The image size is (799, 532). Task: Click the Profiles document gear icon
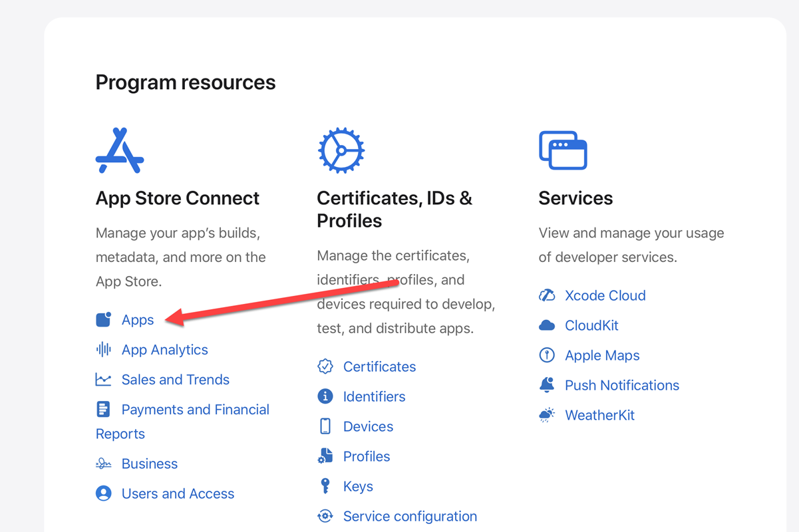point(325,456)
